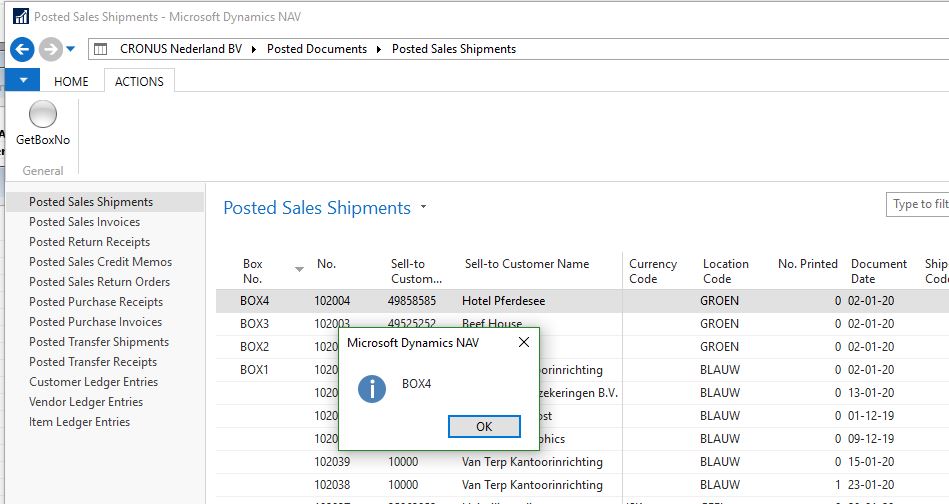Click the GetBoxNo action icon
The image size is (949, 504).
[43, 115]
